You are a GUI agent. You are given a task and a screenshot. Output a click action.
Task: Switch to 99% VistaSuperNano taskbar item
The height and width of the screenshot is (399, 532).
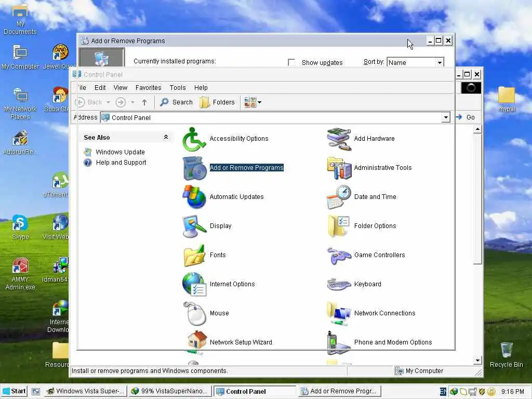[x=170, y=391]
